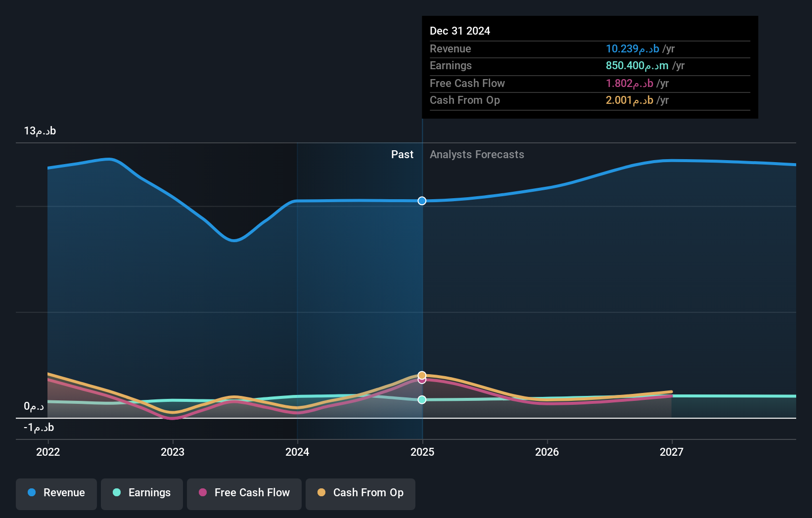Select the 2027 x-axis label
812x518 pixels.
click(672, 452)
